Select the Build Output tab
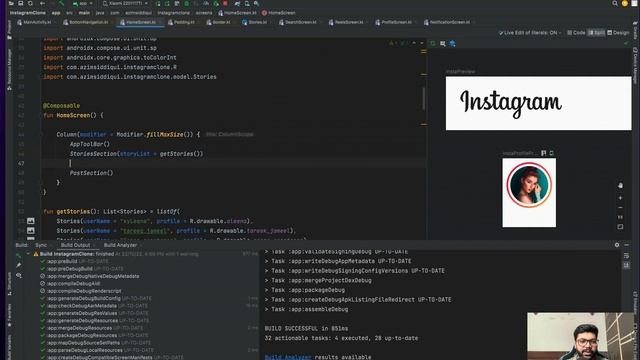 pyautogui.click(x=76, y=245)
